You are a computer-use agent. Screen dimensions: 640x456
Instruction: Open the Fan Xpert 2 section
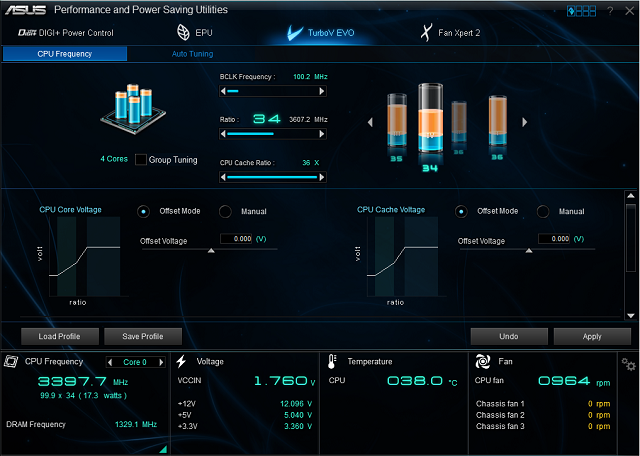(450, 32)
